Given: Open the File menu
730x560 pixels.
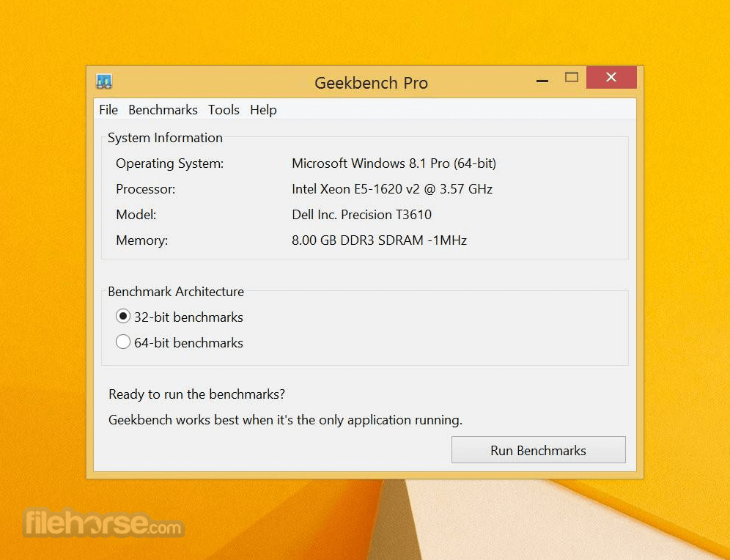Looking at the screenshot, I should tap(108, 110).
